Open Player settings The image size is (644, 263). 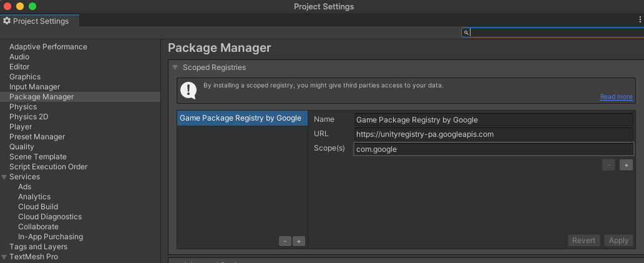[21, 127]
